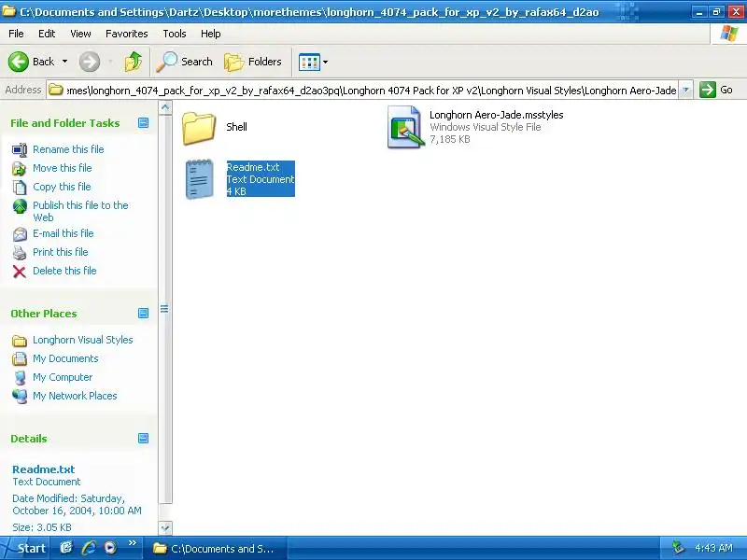Click Print this file link

click(x=60, y=251)
